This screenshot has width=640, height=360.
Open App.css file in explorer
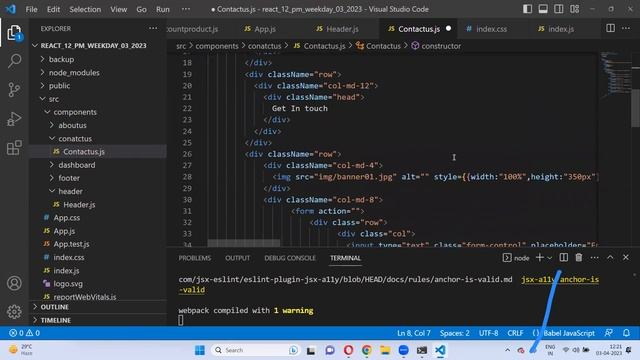67,218
